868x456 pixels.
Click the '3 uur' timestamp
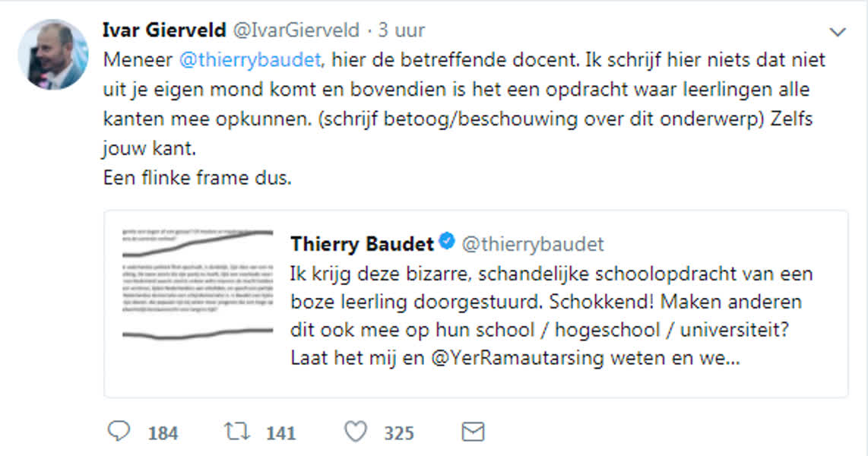401,30
